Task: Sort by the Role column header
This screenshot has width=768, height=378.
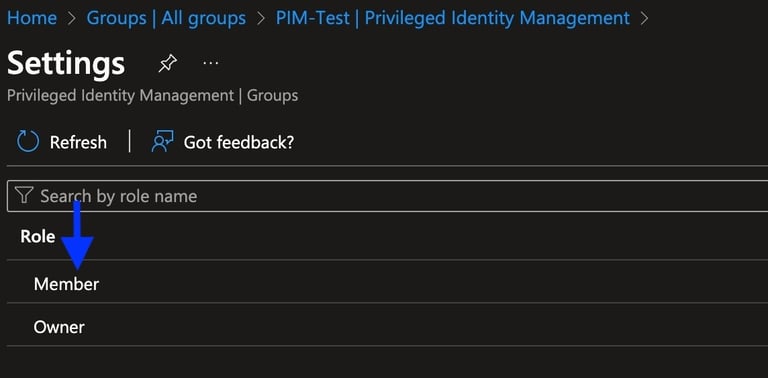Action: (x=37, y=236)
